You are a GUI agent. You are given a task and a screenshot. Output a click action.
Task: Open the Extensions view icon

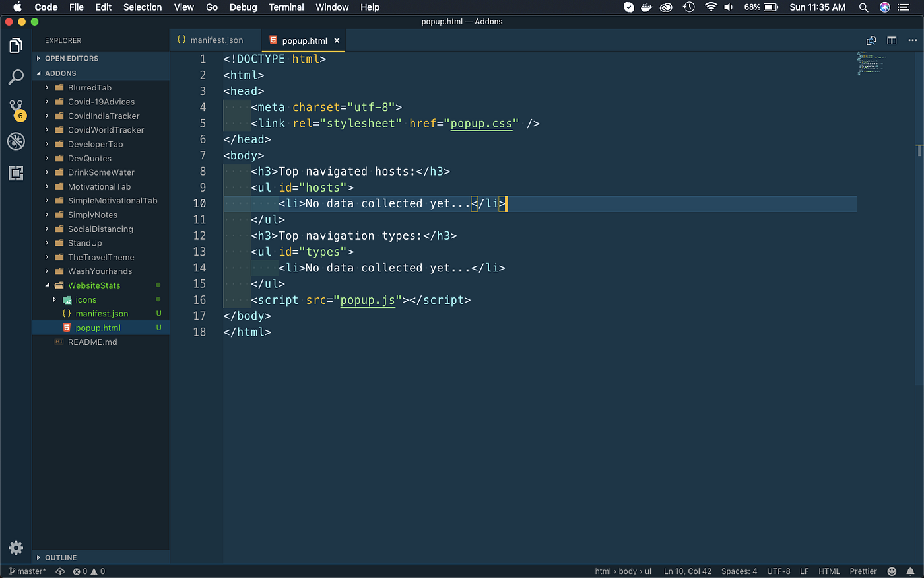16,173
